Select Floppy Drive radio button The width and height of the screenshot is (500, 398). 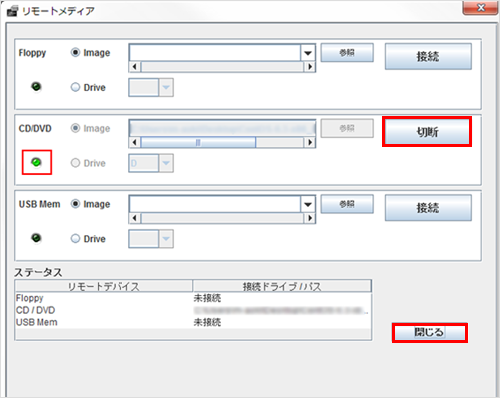click(x=75, y=87)
